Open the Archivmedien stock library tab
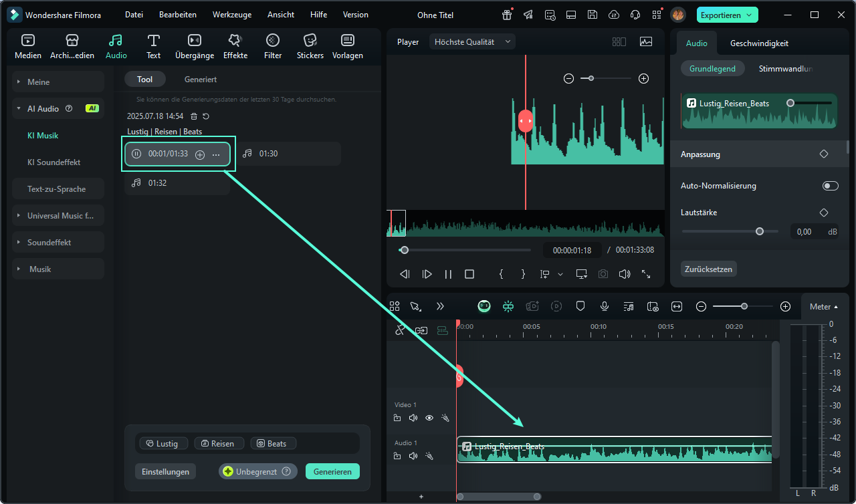Viewport: 856px width, 504px height. pos(72,47)
